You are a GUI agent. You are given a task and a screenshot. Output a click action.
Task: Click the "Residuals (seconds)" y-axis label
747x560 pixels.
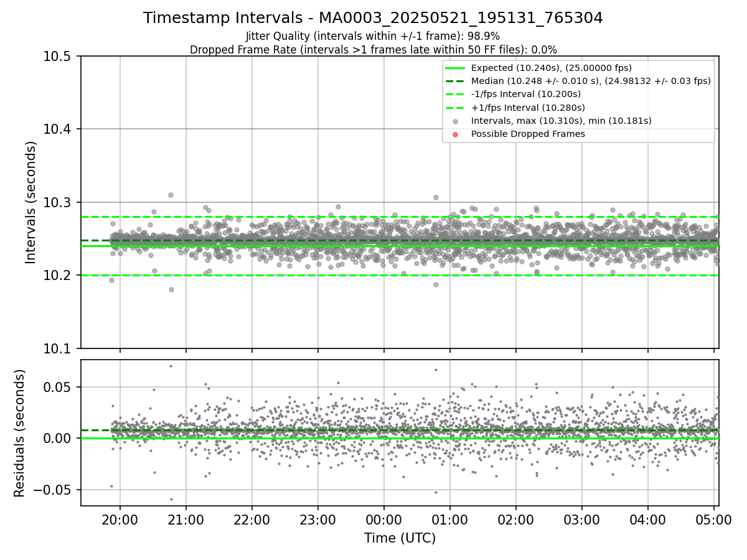point(20,433)
